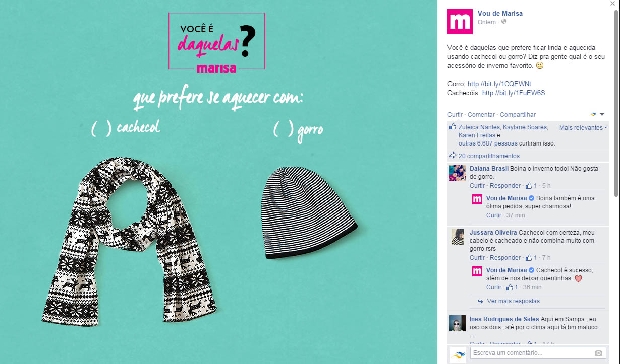
Task: Click the comments panel vertical scrollbar
Action: (615, 103)
